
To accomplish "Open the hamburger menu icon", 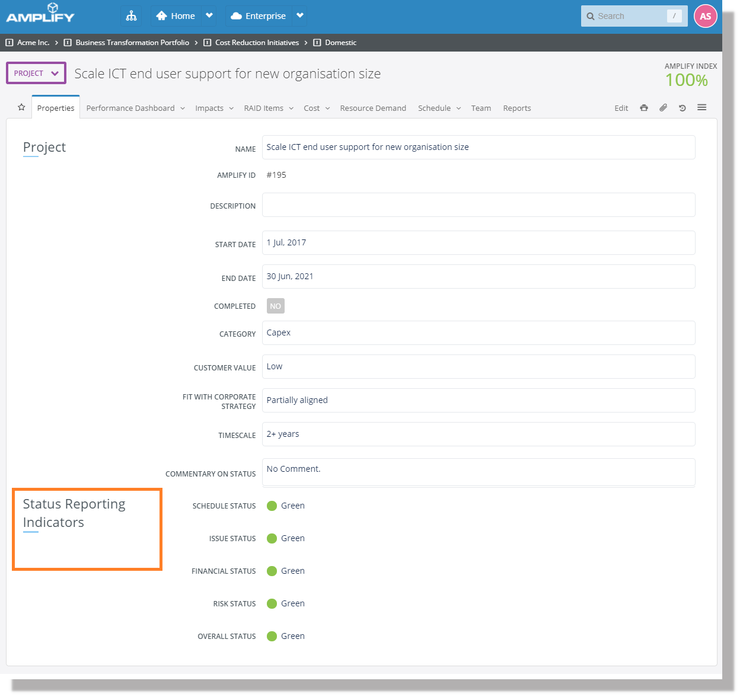I will click(701, 107).
